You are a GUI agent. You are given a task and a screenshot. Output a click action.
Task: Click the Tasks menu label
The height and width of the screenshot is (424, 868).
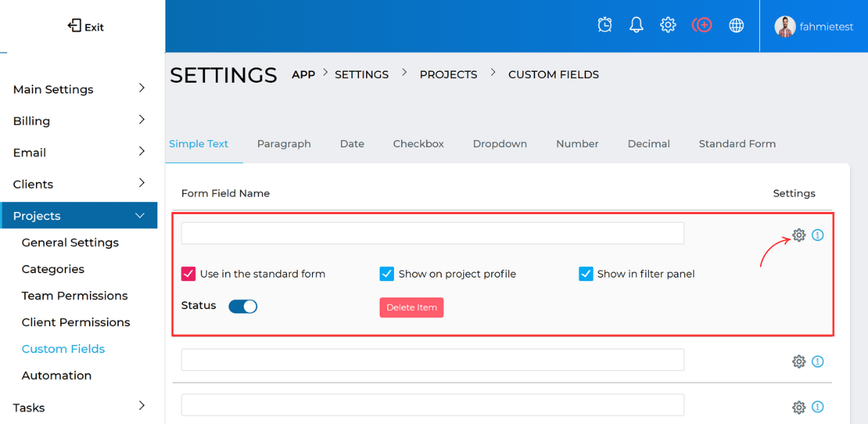coord(29,407)
